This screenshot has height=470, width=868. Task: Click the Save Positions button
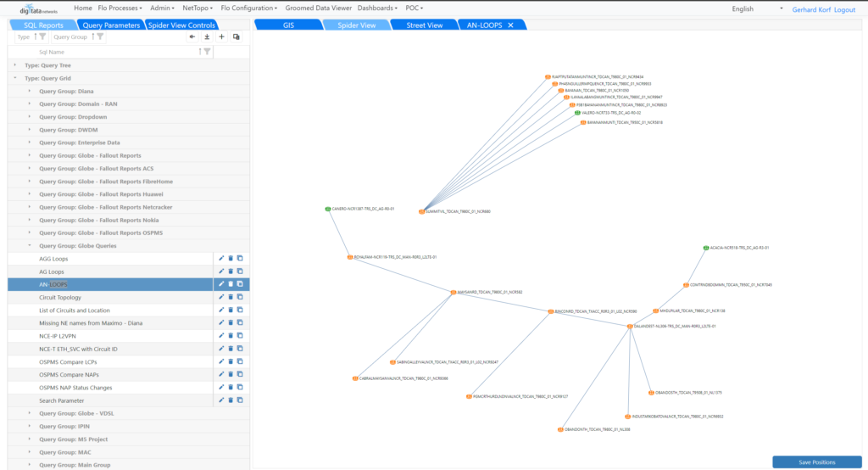pos(816,462)
